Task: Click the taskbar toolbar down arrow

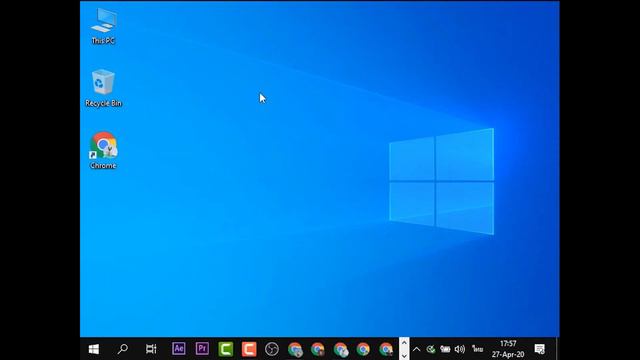Action: coord(404,355)
